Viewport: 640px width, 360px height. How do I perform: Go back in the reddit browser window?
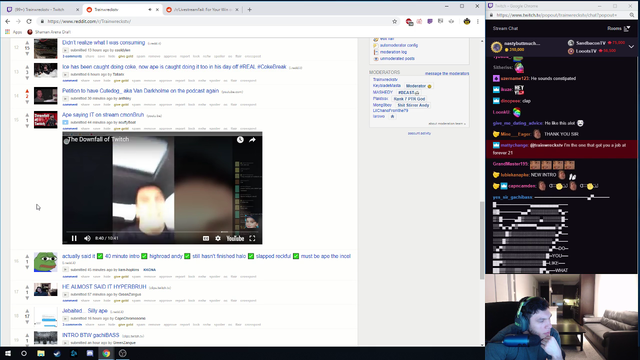(8, 21)
